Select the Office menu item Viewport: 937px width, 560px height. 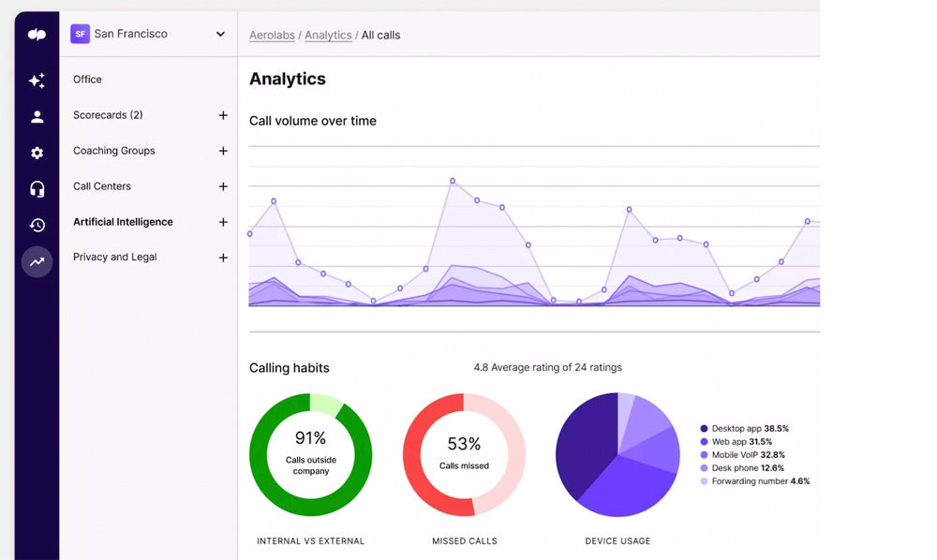(x=87, y=80)
